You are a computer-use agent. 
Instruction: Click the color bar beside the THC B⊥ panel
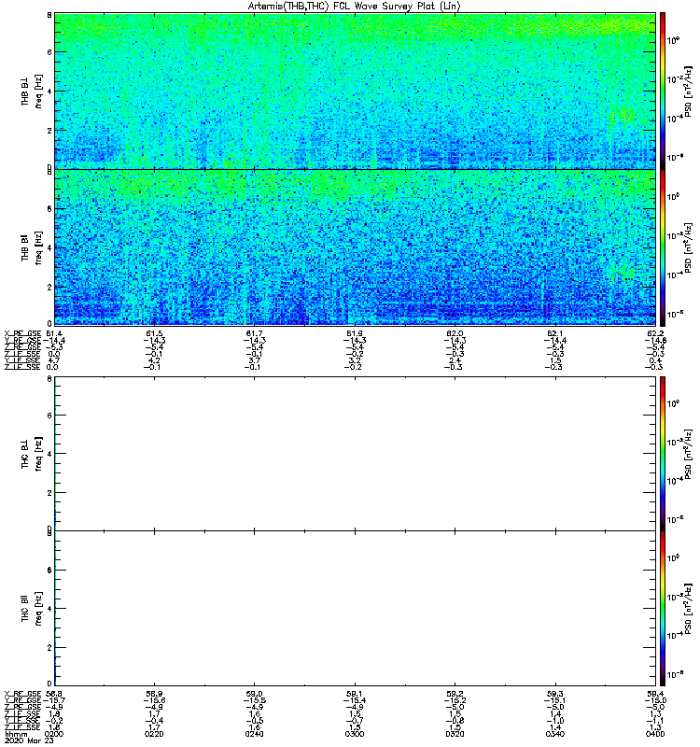tap(663, 454)
